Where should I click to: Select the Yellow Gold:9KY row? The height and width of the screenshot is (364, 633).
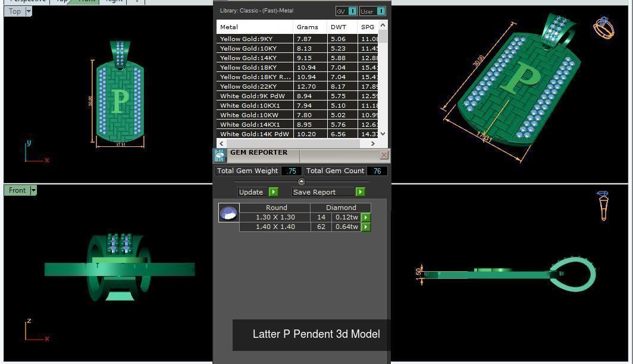click(x=297, y=39)
